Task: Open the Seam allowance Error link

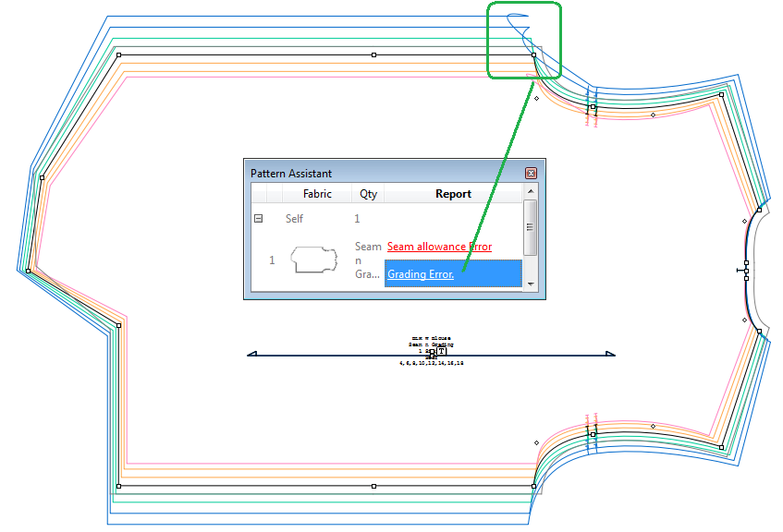Action: (439, 247)
